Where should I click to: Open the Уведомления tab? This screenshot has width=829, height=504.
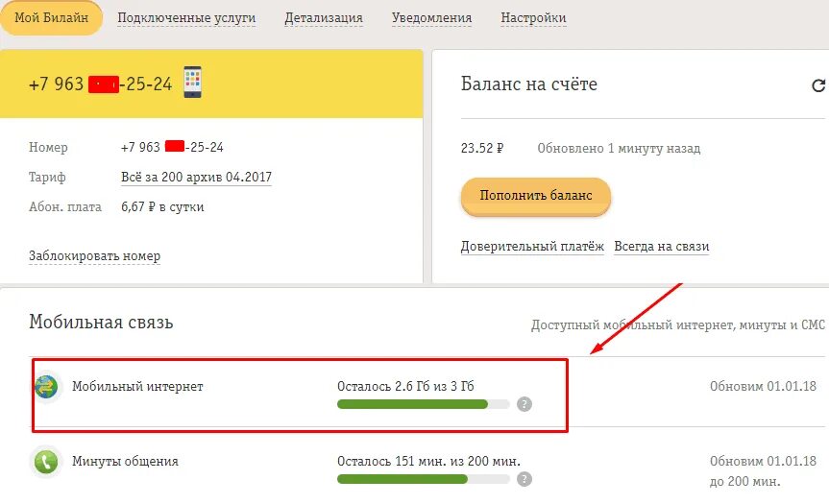[x=431, y=18]
